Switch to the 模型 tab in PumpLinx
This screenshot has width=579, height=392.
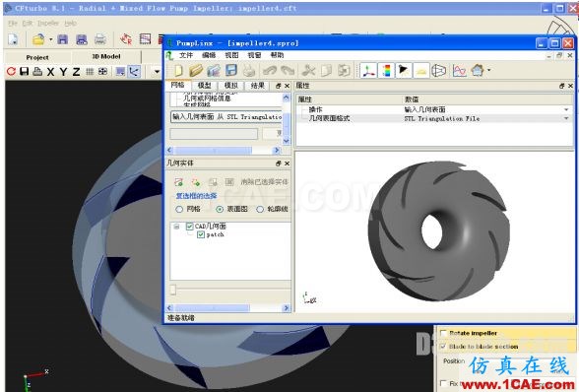pyautogui.click(x=204, y=86)
